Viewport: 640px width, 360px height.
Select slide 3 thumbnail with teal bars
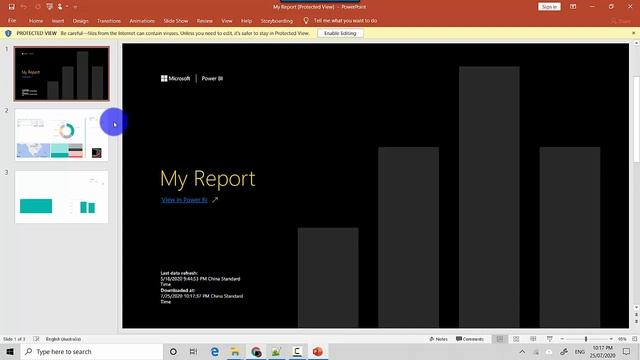click(x=62, y=197)
